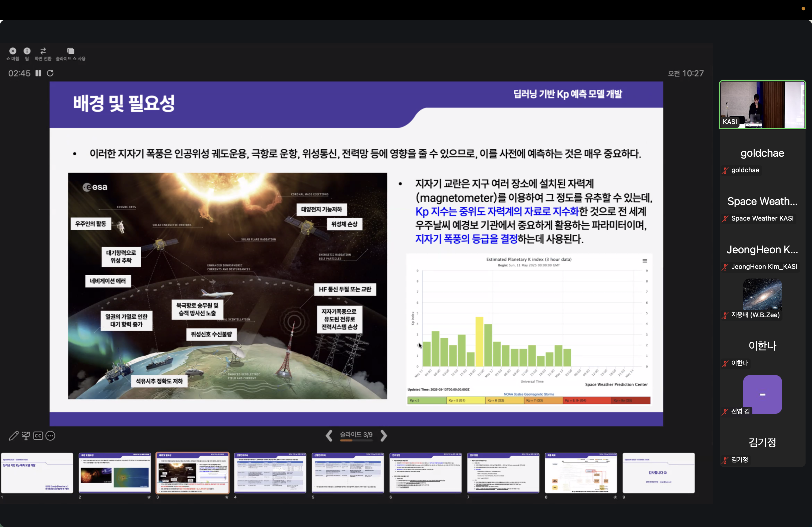This screenshot has width=812, height=527.
Task: Click the clock reading 오전 10:27
Action: (686, 73)
